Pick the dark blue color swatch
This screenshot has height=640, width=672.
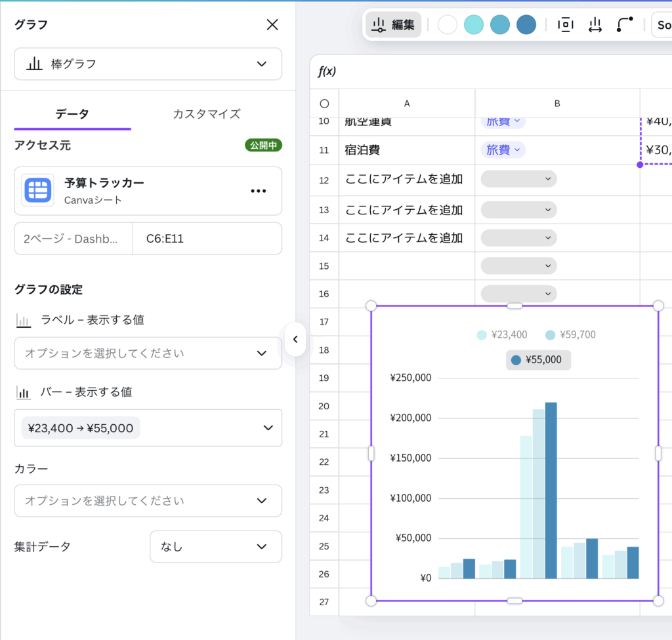click(526, 24)
